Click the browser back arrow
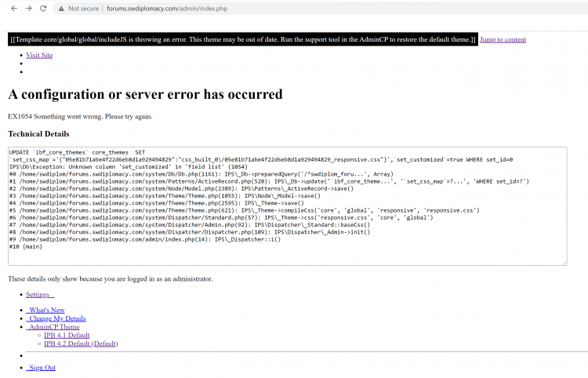This screenshot has height=378, width=588. click(x=13, y=8)
